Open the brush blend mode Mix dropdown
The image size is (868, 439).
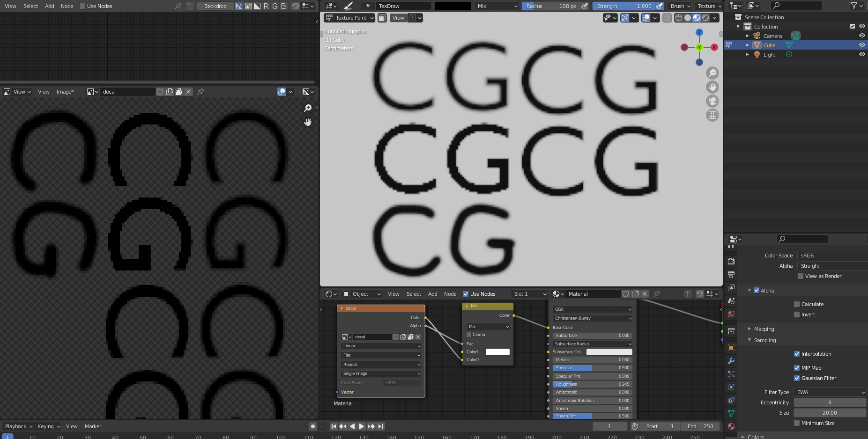click(x=496, y=6)
